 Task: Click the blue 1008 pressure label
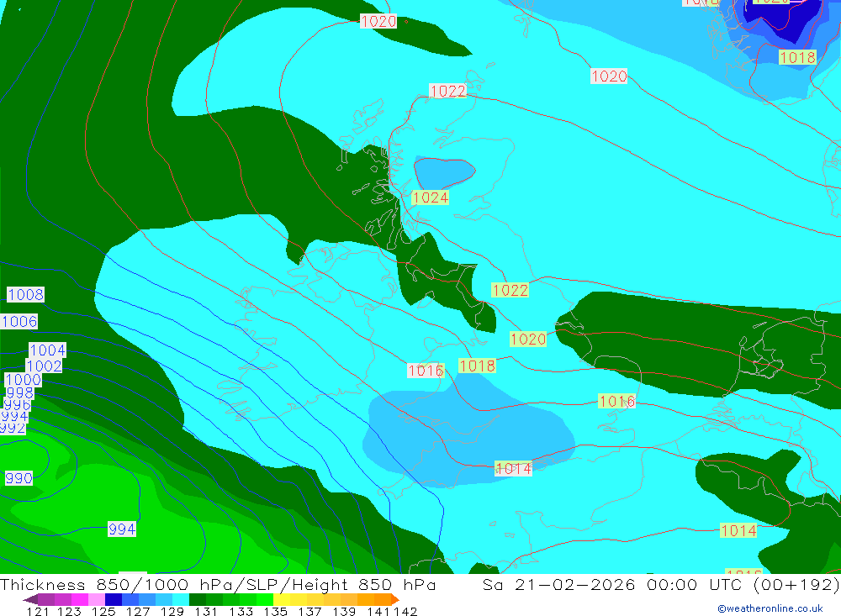25,294
